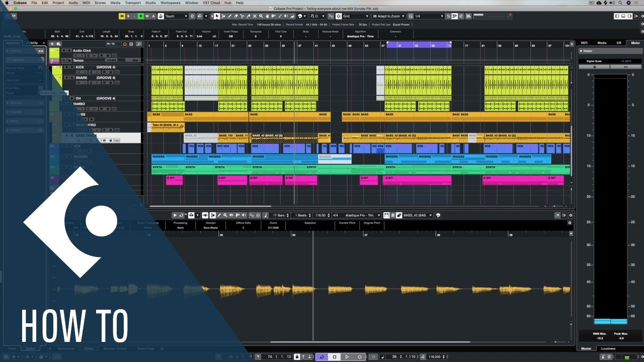Click the transport Play button

[347, 356]
